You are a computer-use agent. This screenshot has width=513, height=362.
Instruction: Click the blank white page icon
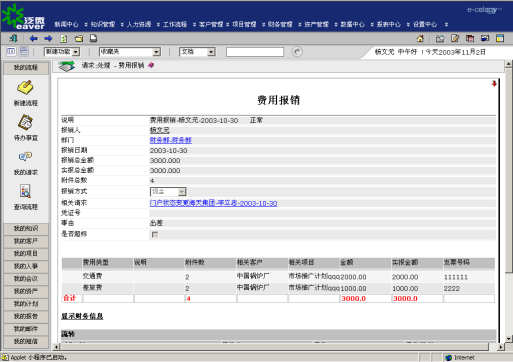[x=94, y=38]
